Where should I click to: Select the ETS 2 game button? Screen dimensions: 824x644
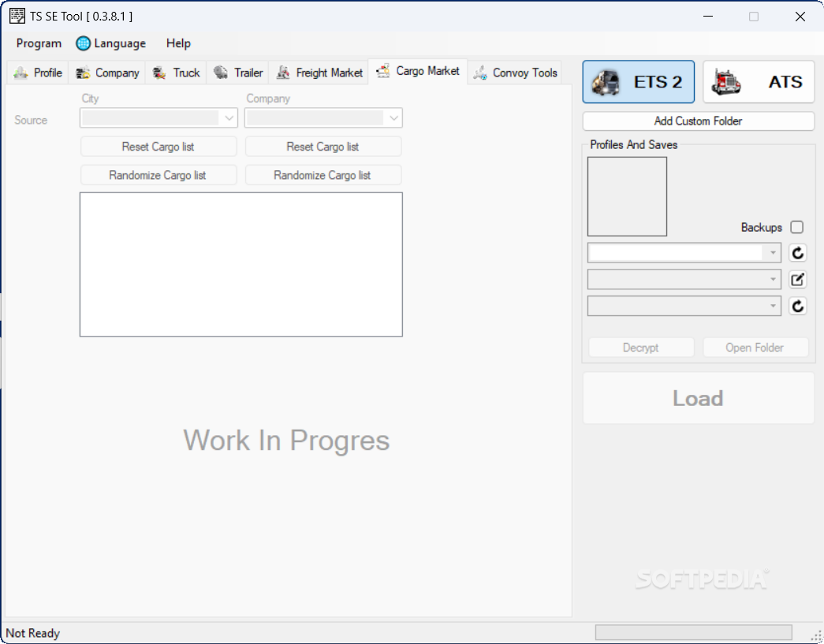tap(638, 81)
